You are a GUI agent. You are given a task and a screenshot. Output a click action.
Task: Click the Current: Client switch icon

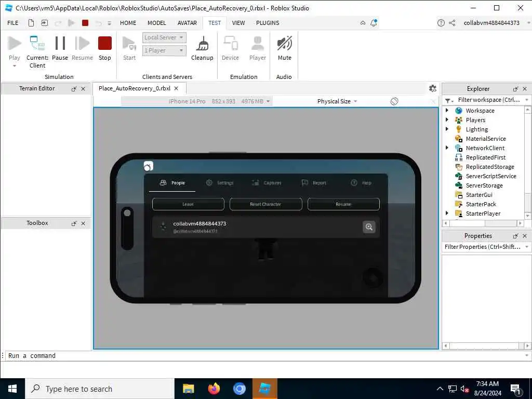[x=37, y=44]
